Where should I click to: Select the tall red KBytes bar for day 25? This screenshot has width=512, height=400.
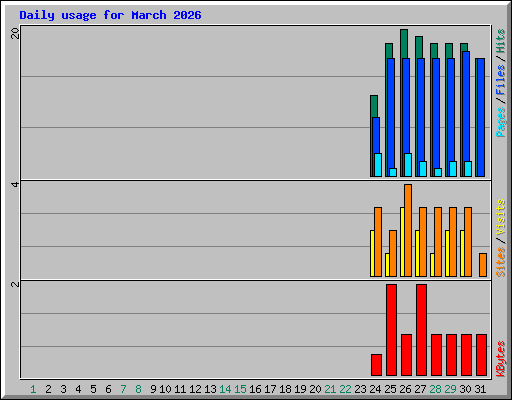(391, 330)
